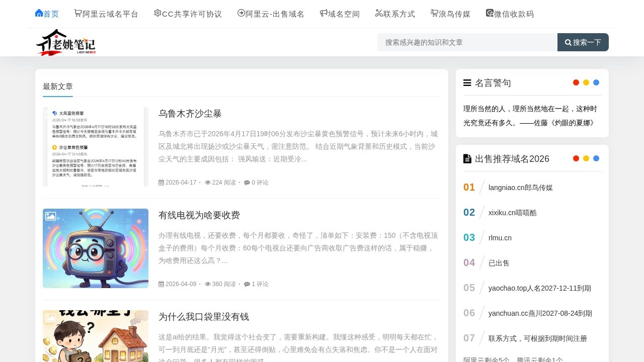Viewport: 644px width, 362px height.
Task: Click the icon before 微信收款码
Action: 490,13
